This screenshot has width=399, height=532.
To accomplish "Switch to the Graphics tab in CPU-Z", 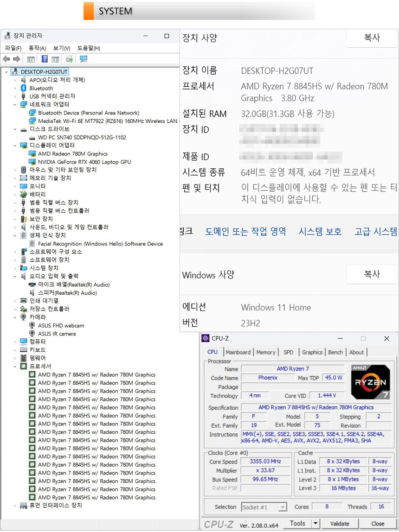I will 312,352.
